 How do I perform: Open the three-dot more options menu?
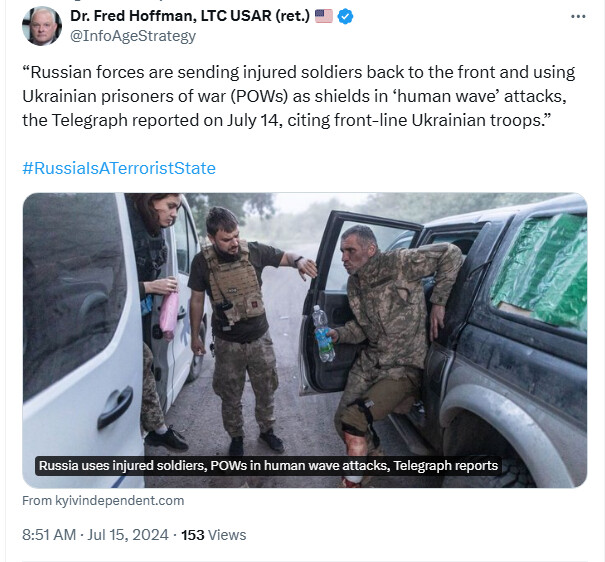click(578, 17)
